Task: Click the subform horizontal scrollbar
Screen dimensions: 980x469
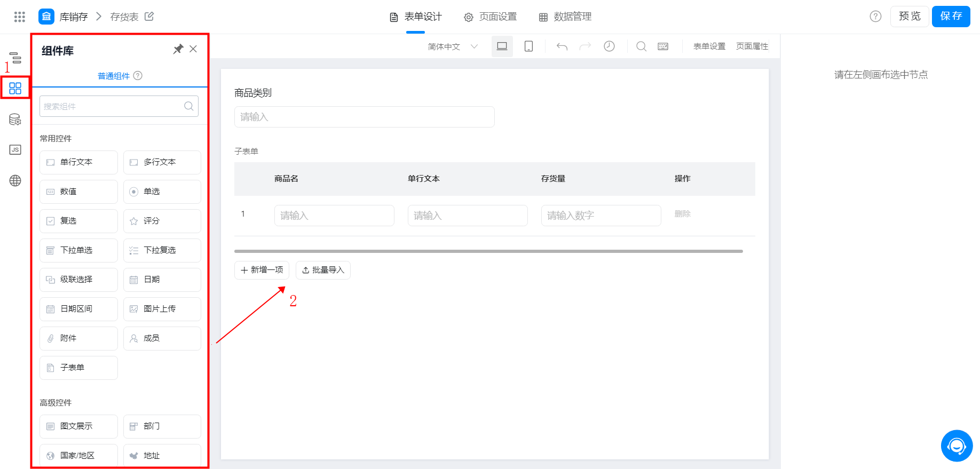Action: pyautogui.click(x=488, y=251)
